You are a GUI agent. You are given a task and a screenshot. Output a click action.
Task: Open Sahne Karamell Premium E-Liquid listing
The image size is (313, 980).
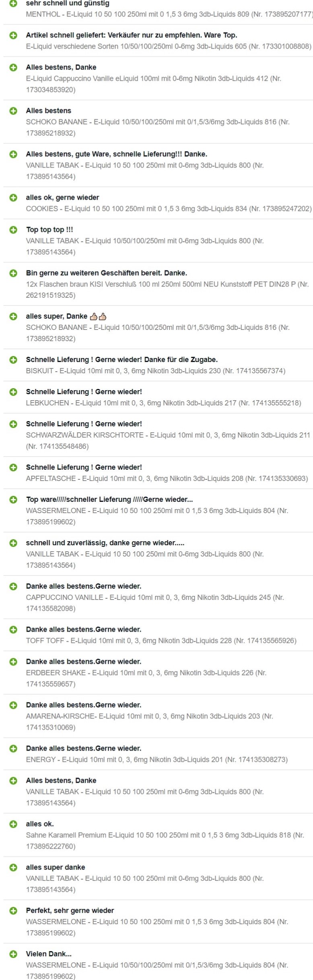165,841
